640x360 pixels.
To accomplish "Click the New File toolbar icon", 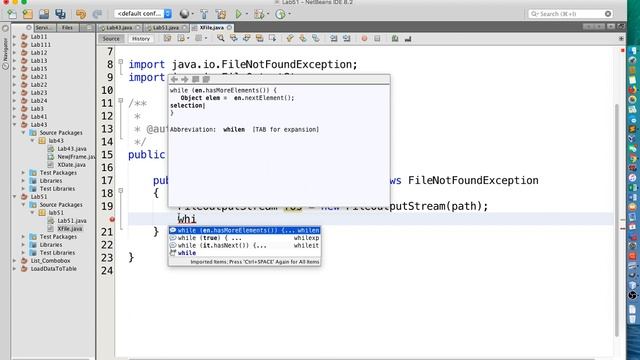I will click(12, 14).
